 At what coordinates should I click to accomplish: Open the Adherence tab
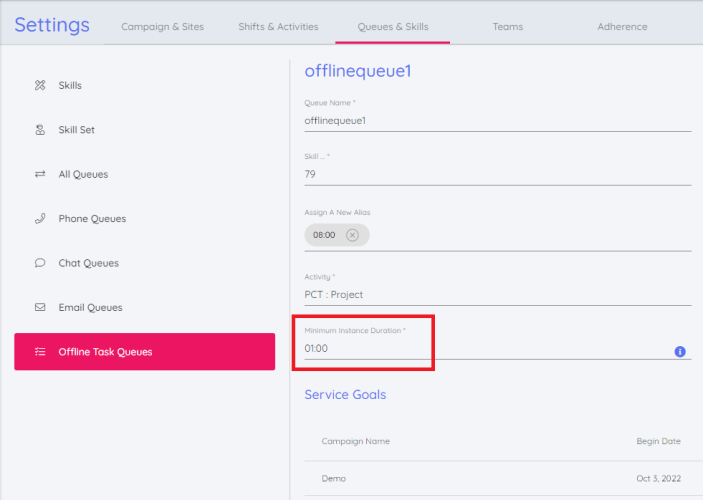point(622,27)
